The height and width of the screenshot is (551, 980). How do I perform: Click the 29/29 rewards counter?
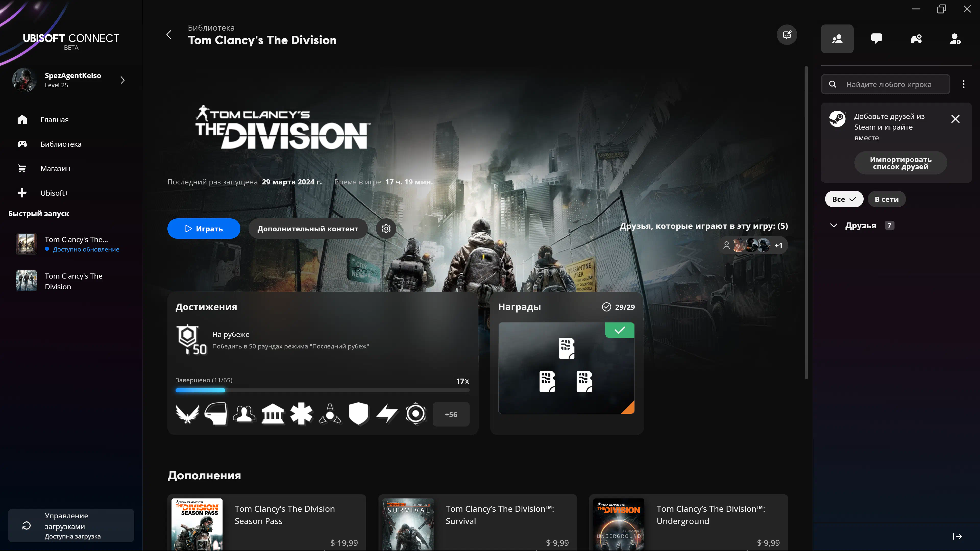coord(618,307)
